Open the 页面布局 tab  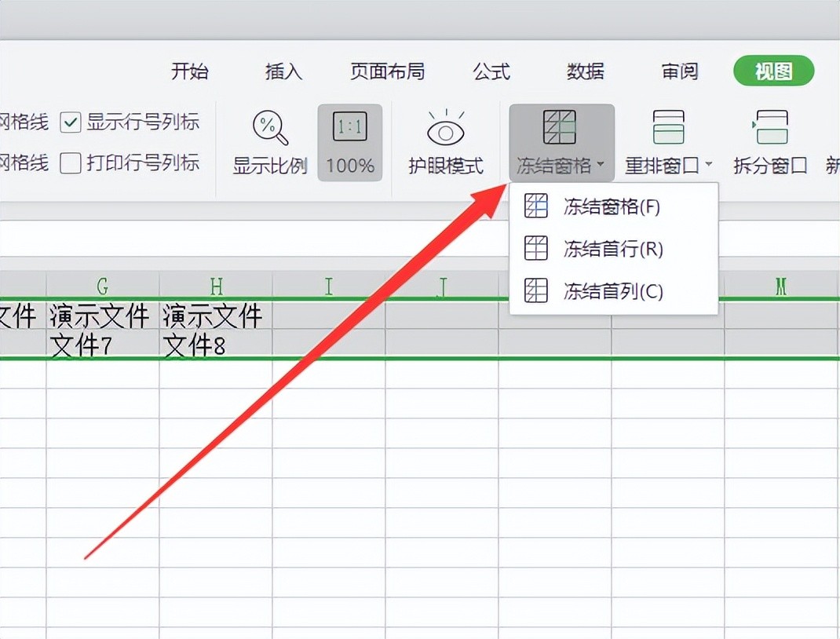[x=387, y=72]
